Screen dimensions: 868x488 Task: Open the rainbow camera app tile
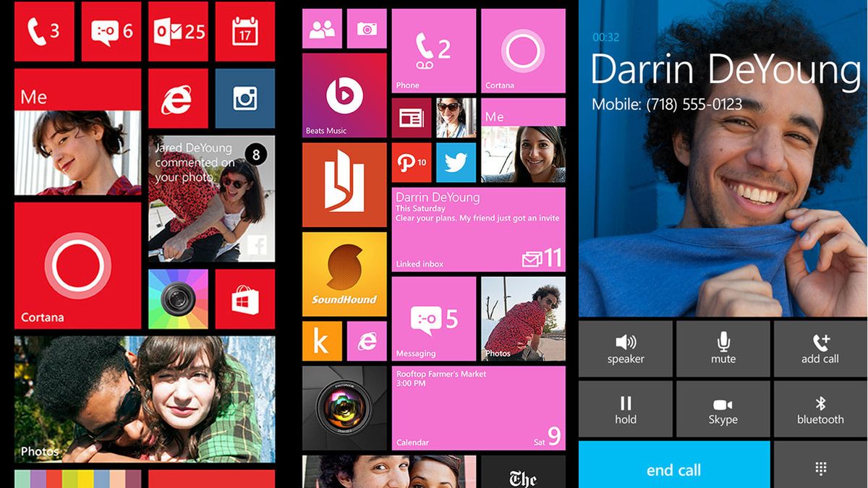point(178,299)
